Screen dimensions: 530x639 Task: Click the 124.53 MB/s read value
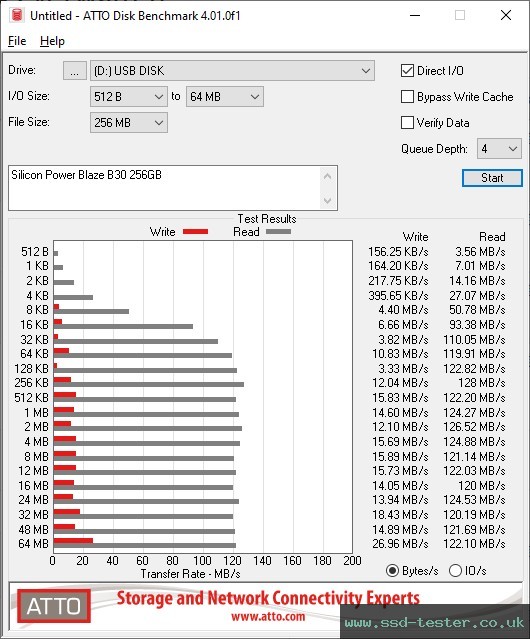475,500
